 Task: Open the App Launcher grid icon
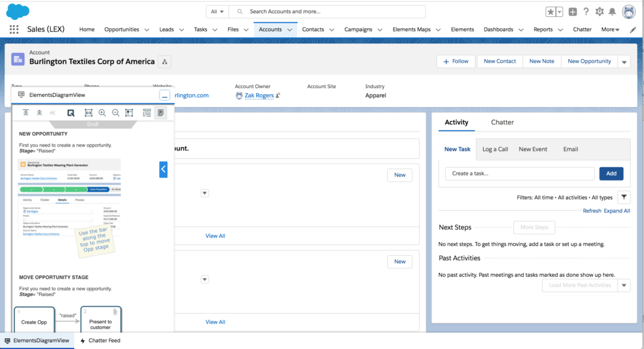coord(14,30)
